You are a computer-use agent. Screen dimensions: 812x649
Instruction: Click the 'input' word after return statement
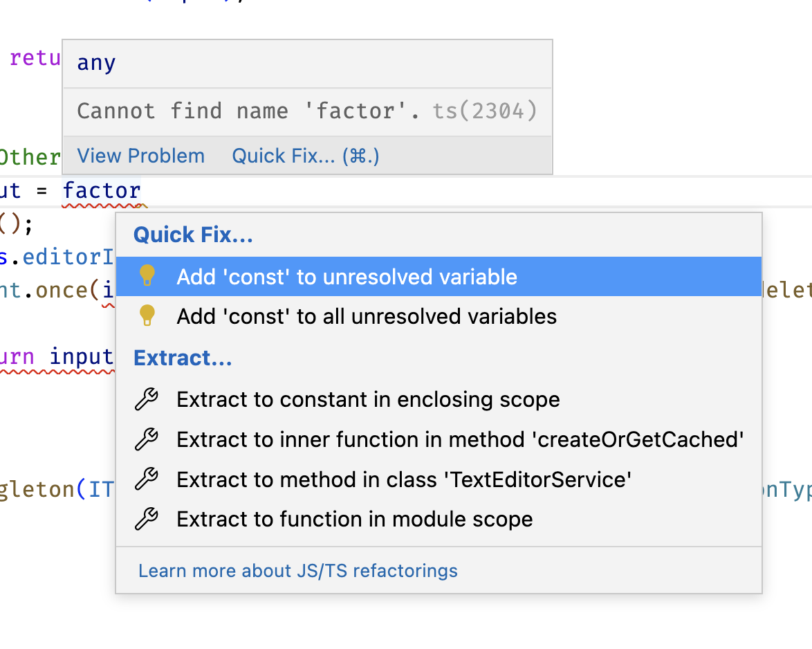81,357
